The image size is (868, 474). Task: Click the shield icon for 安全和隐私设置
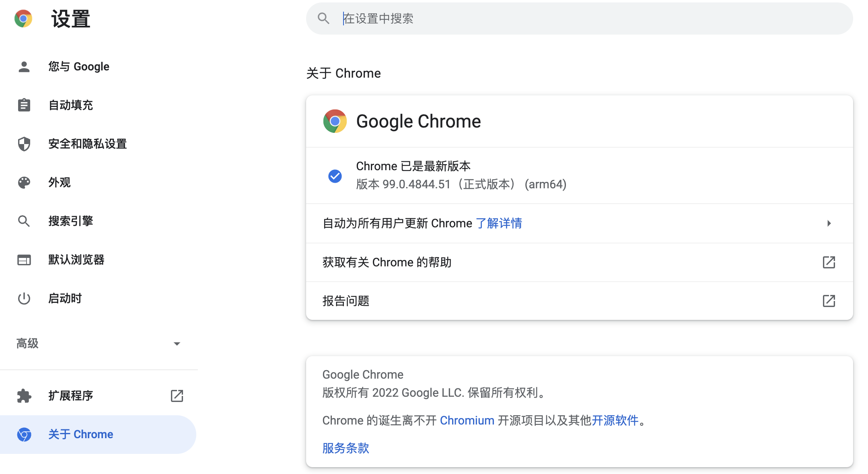(x=24, y=144)
